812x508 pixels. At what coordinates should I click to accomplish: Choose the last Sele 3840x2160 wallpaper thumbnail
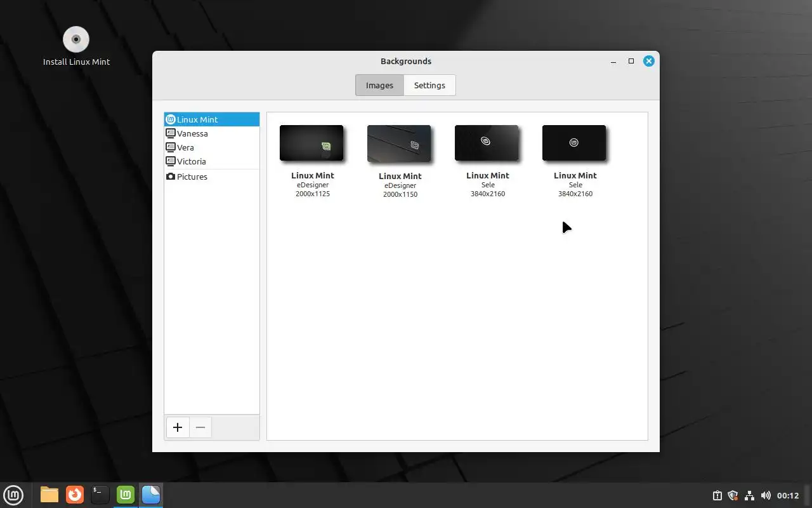pos(574,143)
